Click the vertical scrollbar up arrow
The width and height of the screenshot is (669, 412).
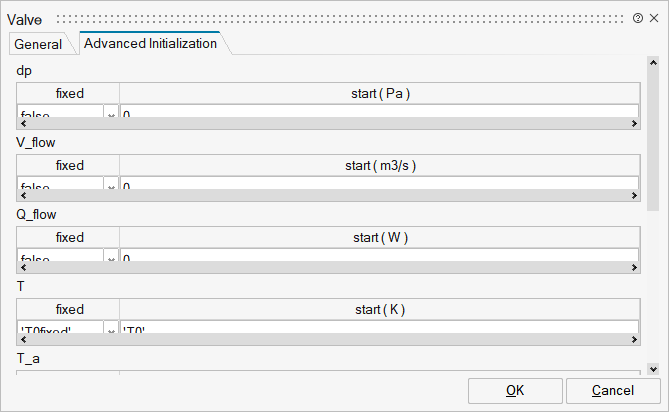(653, 62)
